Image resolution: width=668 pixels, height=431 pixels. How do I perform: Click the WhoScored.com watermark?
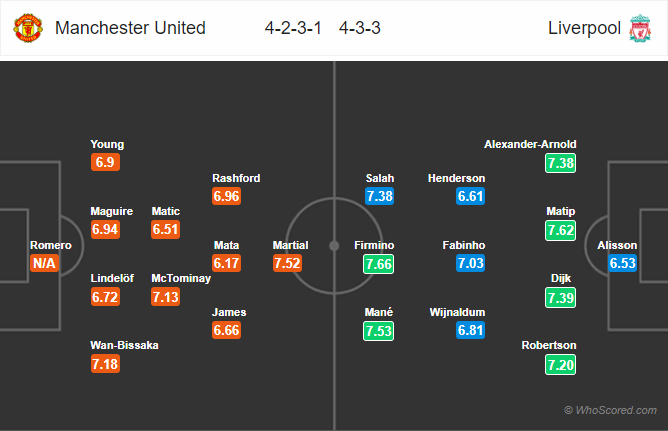click(610, 410)
